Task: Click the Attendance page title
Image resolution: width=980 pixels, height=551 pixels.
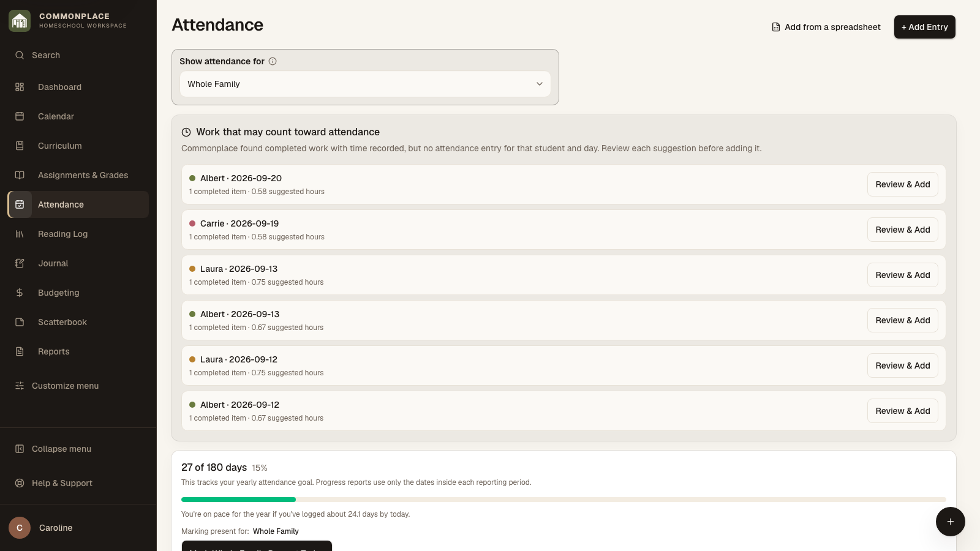Action: click(x=217, y=25)
